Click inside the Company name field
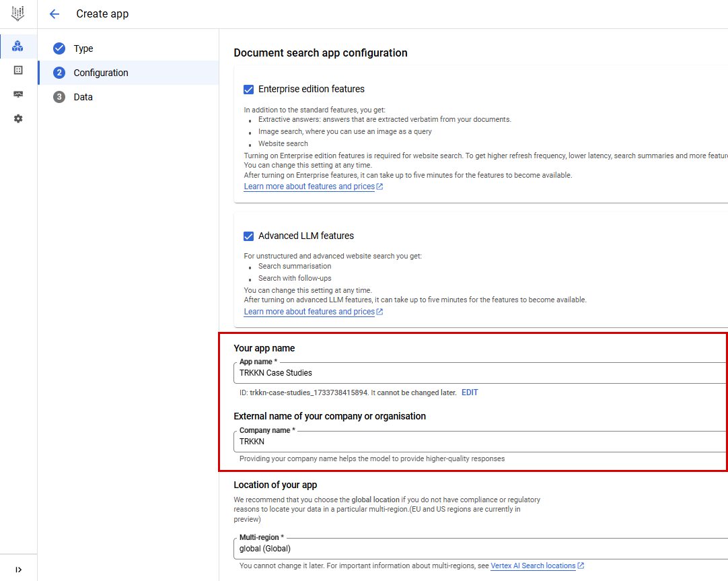The width and height of the screenshot is (728, 581). [x=404, y=441]
